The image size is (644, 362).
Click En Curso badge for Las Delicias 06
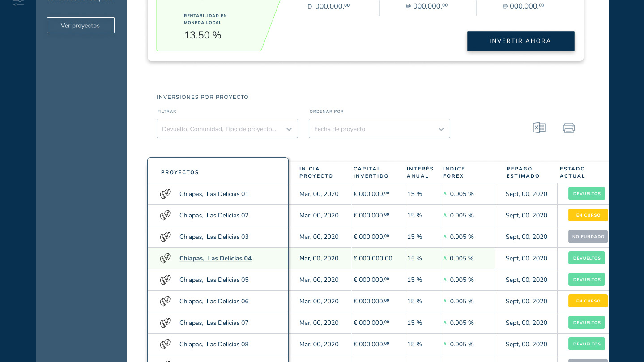tap(588, 301)
